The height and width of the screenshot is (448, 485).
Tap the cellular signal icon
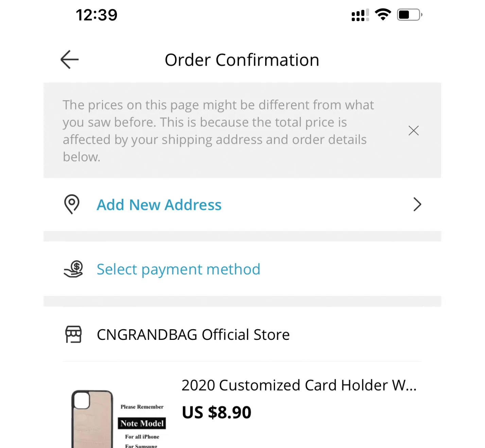(x=360, y=15)
